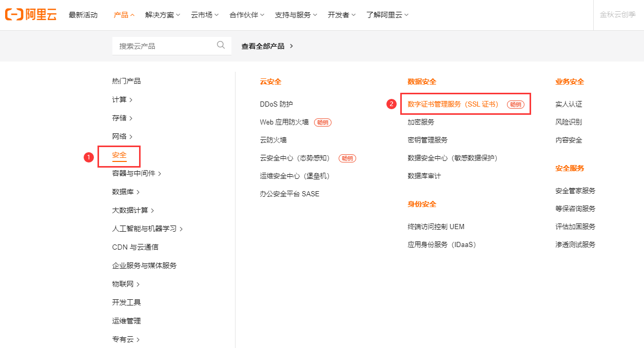Open 云防火墙 product

pyautogui.click(x=274, y=140)
